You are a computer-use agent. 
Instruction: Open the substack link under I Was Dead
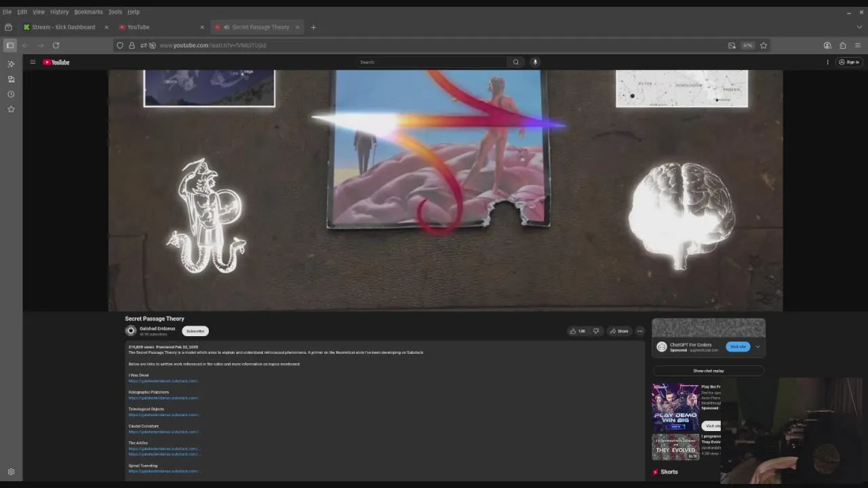(163, 381)
